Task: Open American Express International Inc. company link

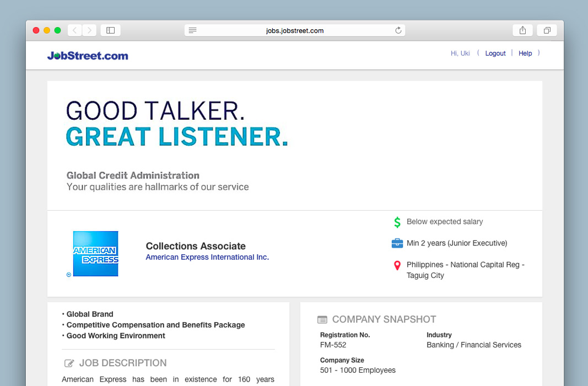Action: (x=207, y=257)
